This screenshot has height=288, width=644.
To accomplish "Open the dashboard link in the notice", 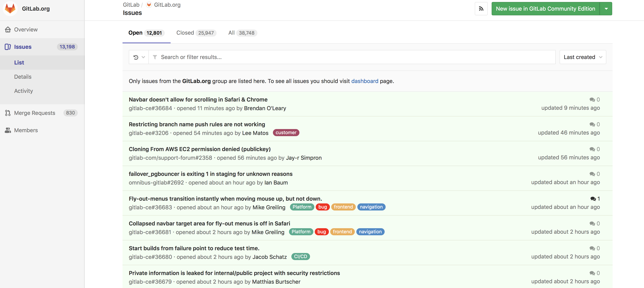I will pyautogui.click(x=365, y=81).
